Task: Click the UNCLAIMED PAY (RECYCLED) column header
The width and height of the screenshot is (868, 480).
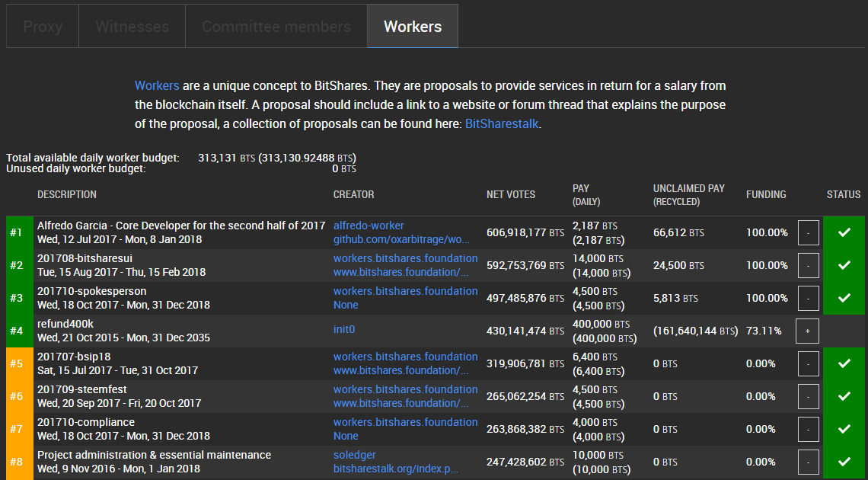Action: pos(688,195)
